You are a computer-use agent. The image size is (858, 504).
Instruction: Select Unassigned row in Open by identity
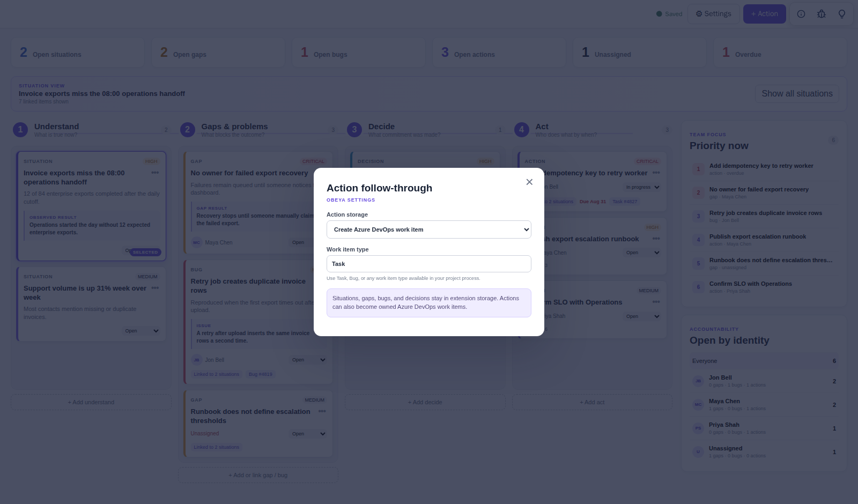(764, 452)
